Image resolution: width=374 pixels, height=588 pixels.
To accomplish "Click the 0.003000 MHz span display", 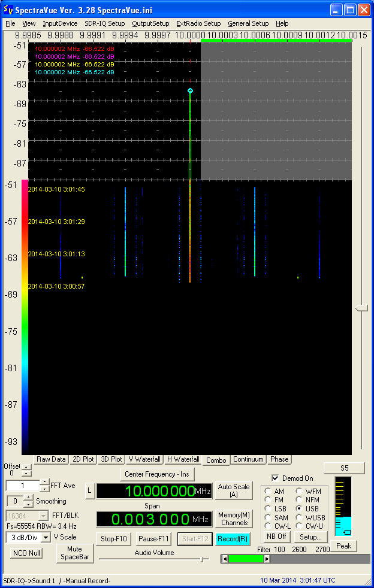I will tap(154, 519).
